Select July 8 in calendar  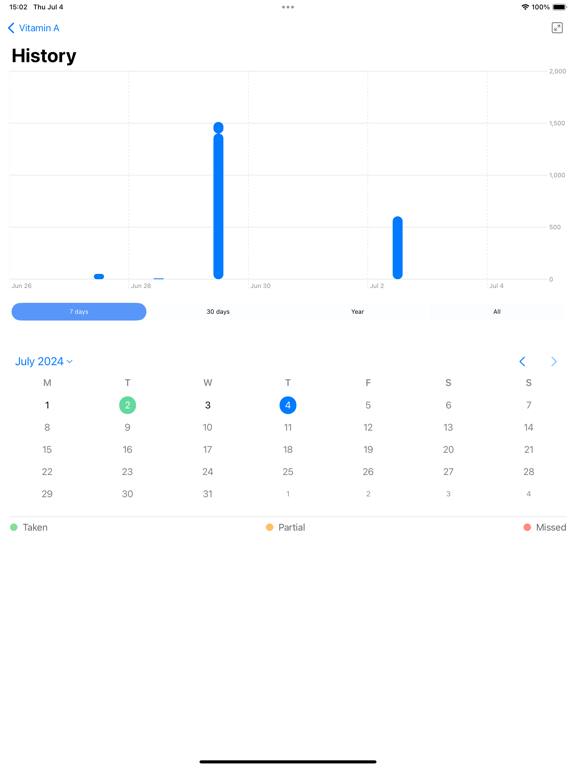(x=47, y=427)
